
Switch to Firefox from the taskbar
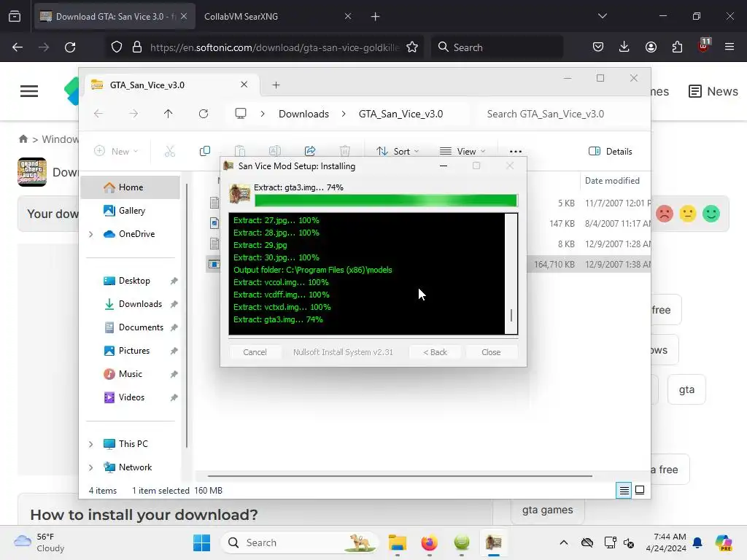(429, 542)
